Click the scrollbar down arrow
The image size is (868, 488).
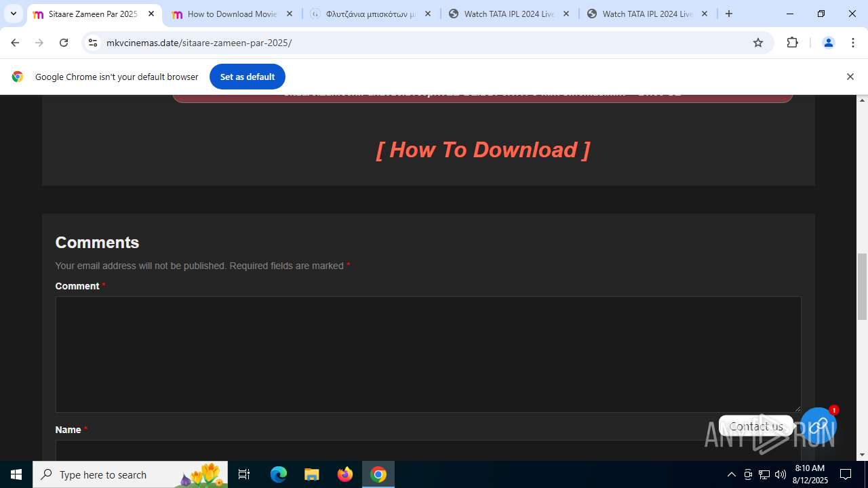[x=863, y=455]
